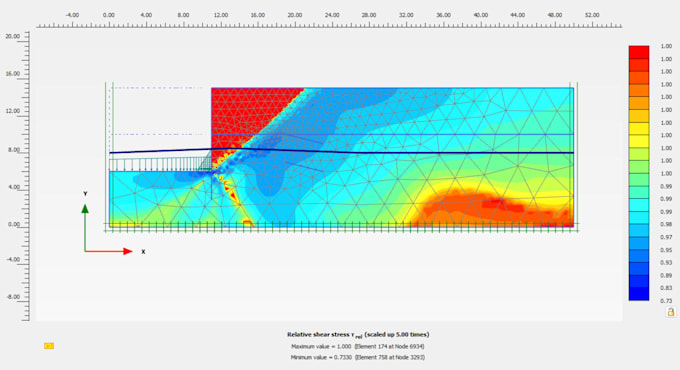Click the legend value 0.89
680x370 pixels.
pos(666,275)
